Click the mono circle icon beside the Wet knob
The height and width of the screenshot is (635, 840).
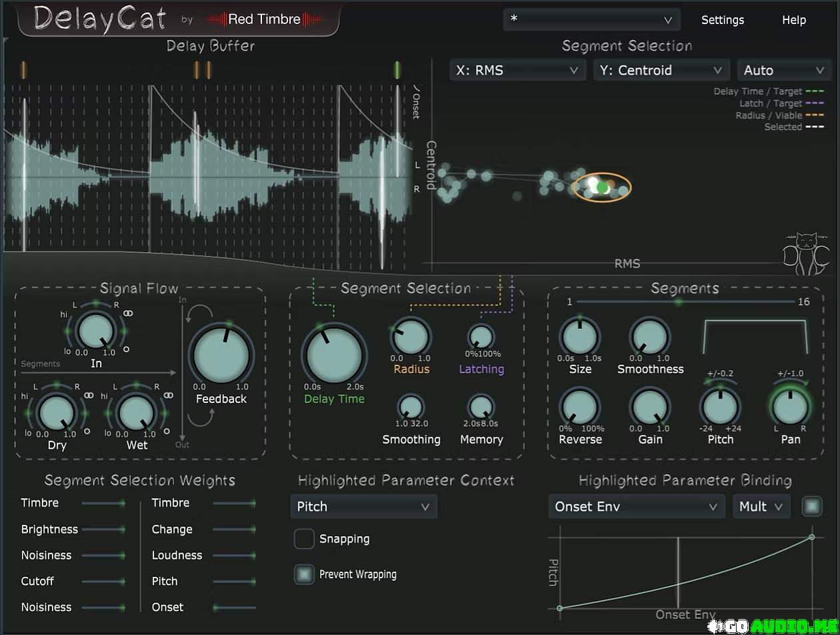click(x=167, y=432)
